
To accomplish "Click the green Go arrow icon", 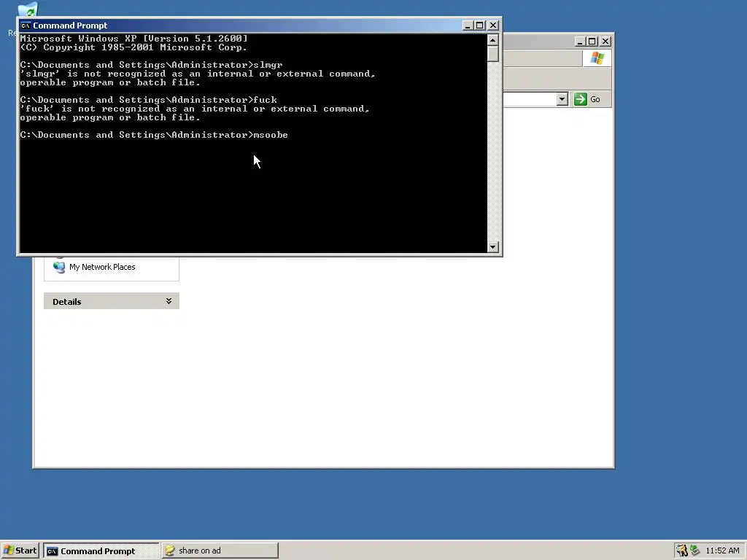I will pos(580,99).
